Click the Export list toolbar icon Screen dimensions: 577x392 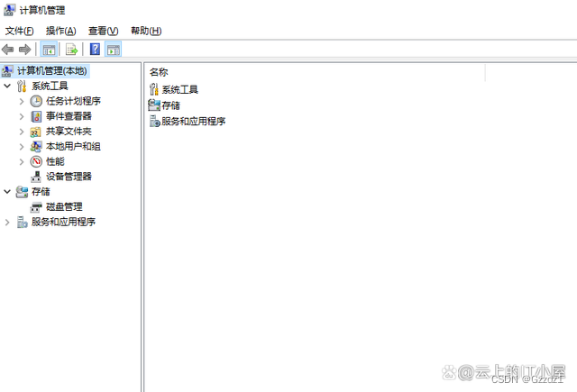[71, 50]
